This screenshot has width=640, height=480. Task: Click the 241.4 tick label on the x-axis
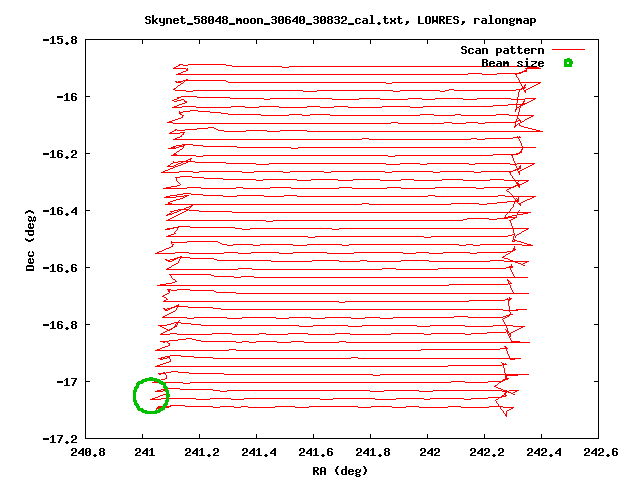[x=257, y=452]
